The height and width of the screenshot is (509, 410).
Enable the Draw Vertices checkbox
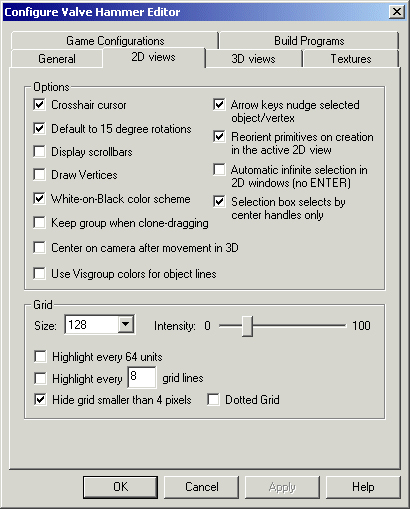(39, 174)
